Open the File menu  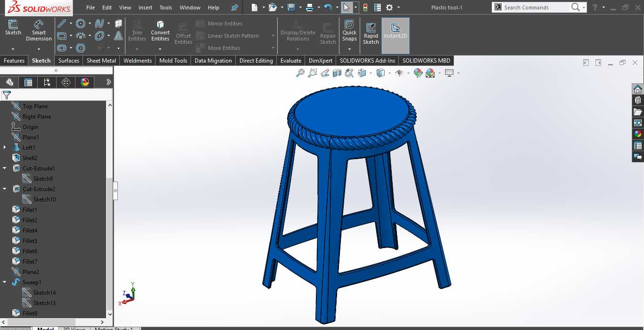91,8
